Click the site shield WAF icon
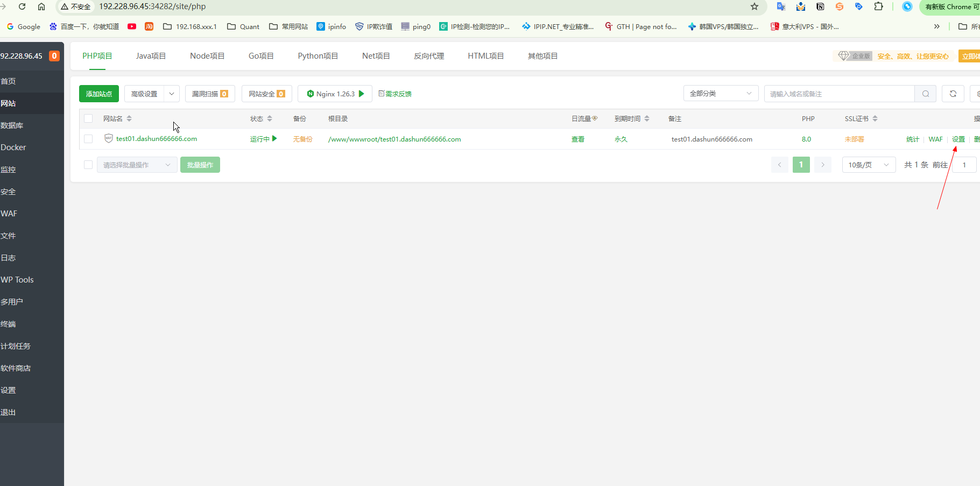Screen dimensions: 980x486 click(x=109, y=138)
